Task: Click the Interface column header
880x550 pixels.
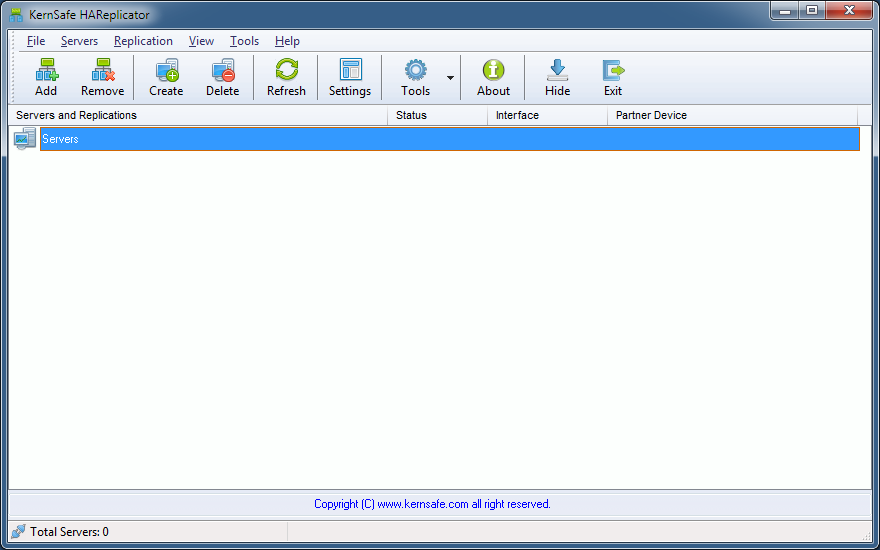Action: click(x=547, y=115)
